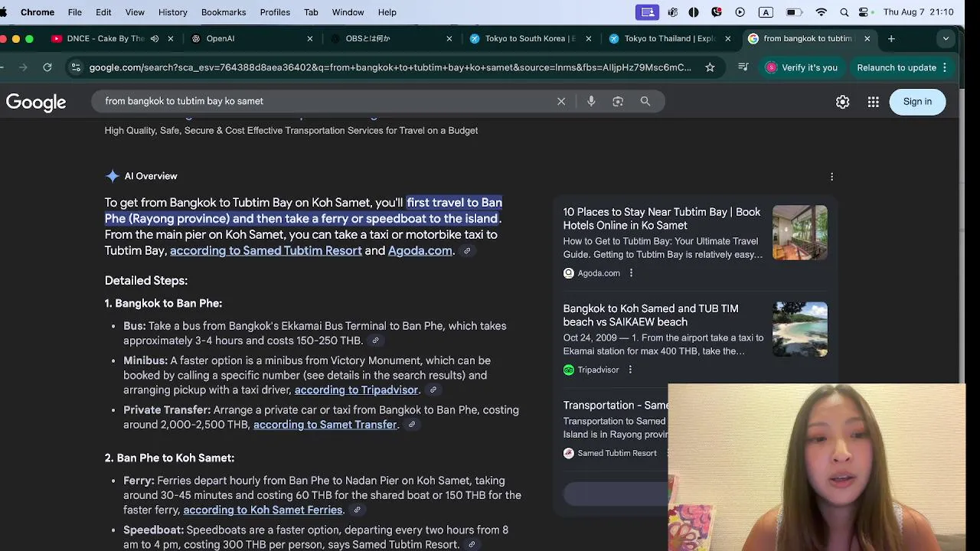This screenshot has height=551, width=980.
Task: Search by image with Google Lens icon
Action: [618, 101]
